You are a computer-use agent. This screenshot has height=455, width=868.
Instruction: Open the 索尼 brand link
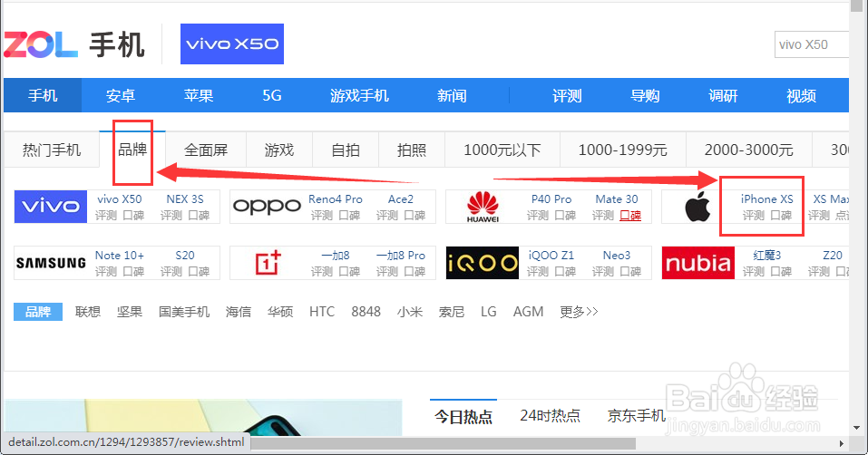point(451,312)
